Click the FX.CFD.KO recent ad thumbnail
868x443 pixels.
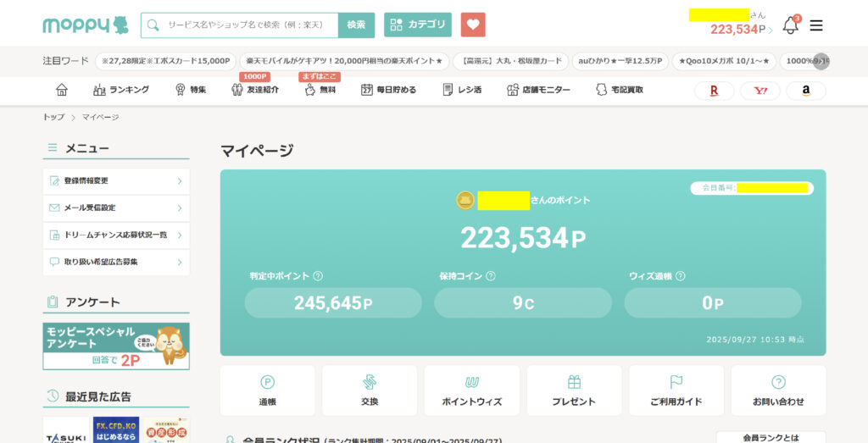[115, 430]
